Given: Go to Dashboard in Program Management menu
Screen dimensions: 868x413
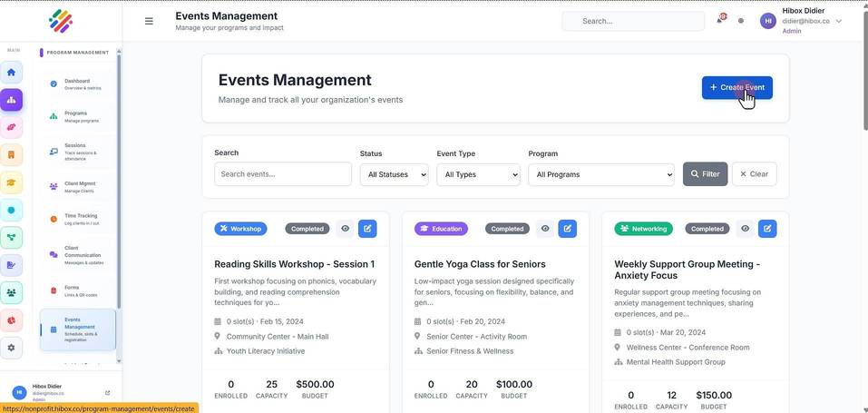Looking at the screenshot, I should (x=78, y=84).
